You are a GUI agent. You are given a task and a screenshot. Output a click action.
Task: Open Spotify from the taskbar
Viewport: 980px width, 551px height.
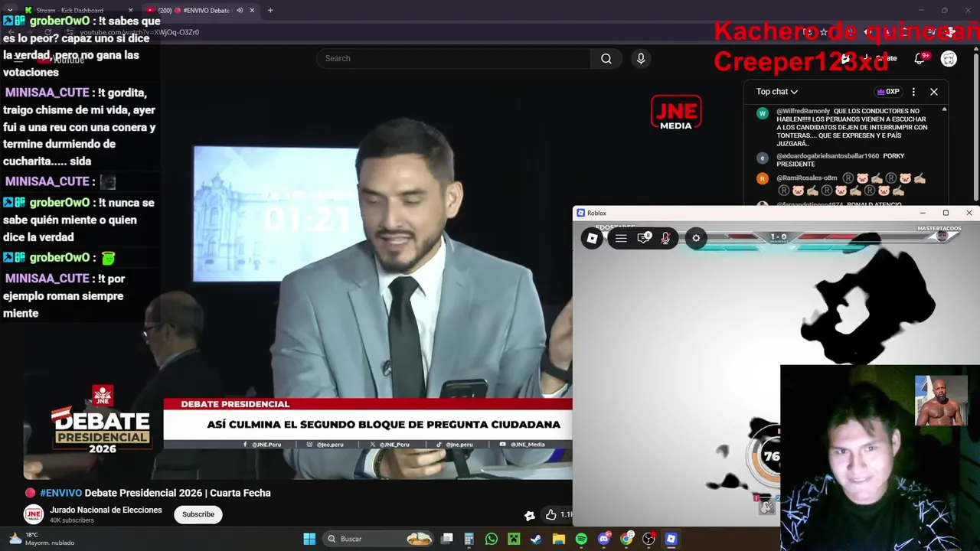581,539
